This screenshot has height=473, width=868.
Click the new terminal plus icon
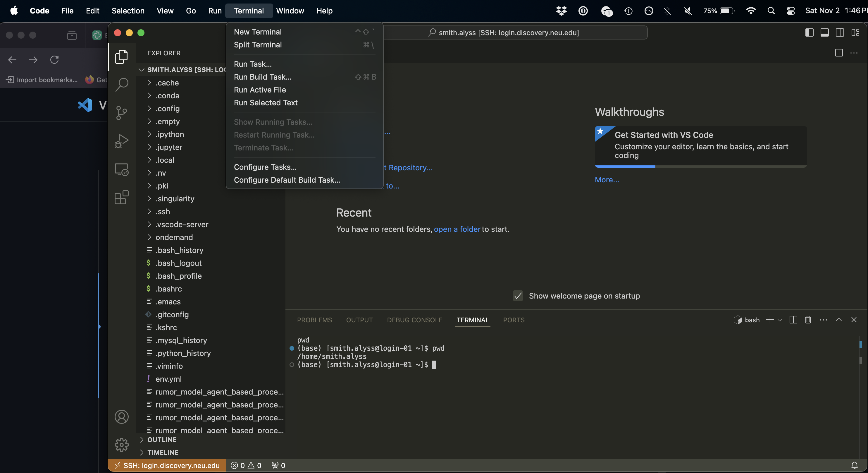pyautogui.click(x=770, y=320)
